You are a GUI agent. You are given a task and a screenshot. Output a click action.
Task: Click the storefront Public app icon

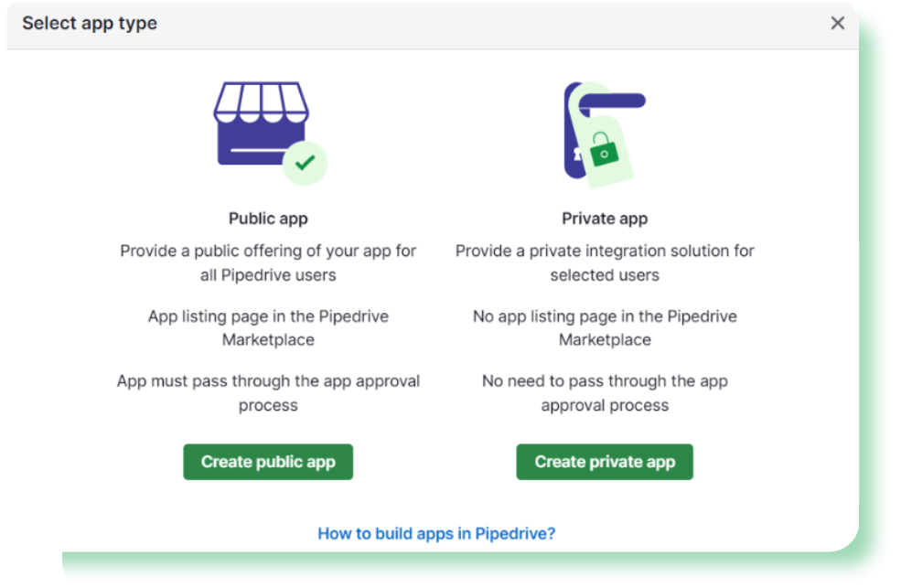pyautogui.click(x=270, y=134)
